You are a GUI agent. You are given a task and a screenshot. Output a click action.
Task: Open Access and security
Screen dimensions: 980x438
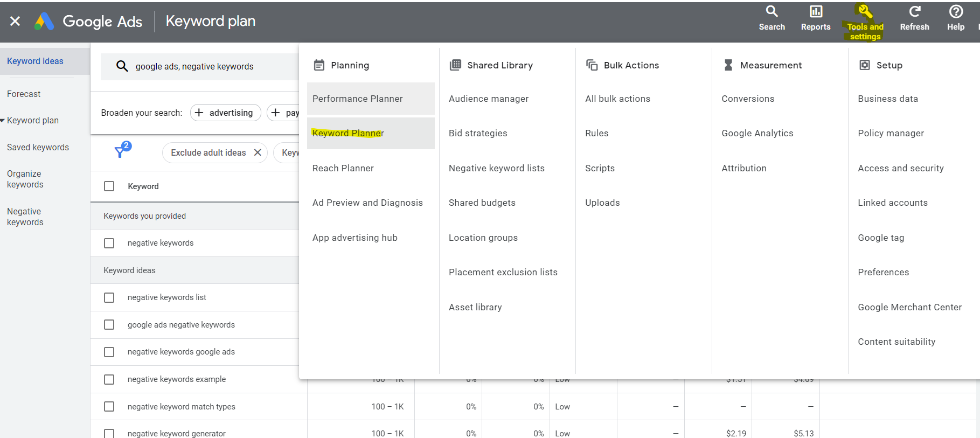click(901, 168)
